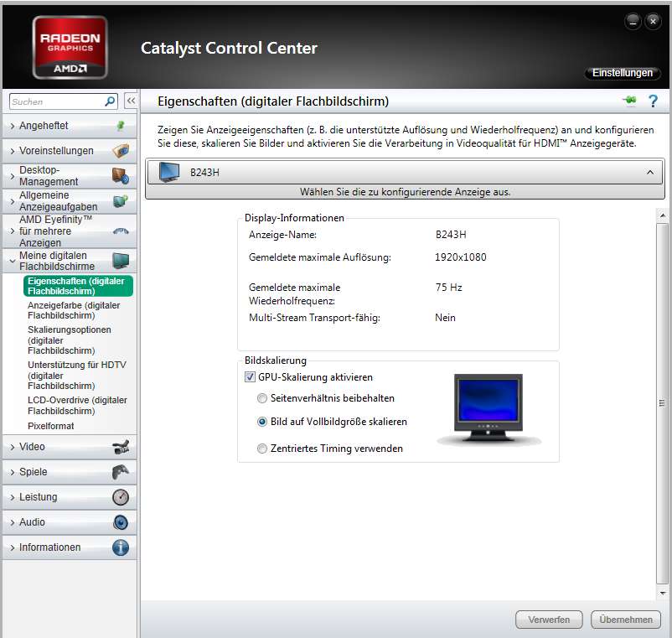Click the Anzeige-Name value B243H
The image size is (672, 638).
(x=451, y=235)
